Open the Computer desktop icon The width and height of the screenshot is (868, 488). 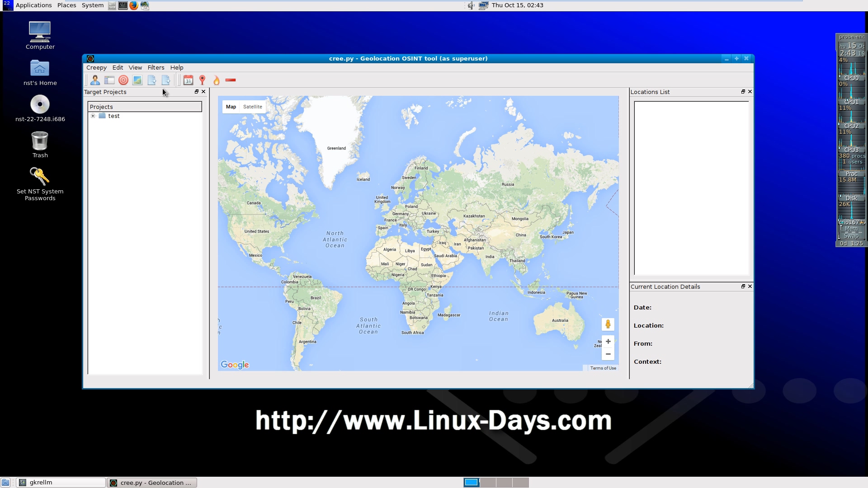pyautogui.click(x=40, y=35)
